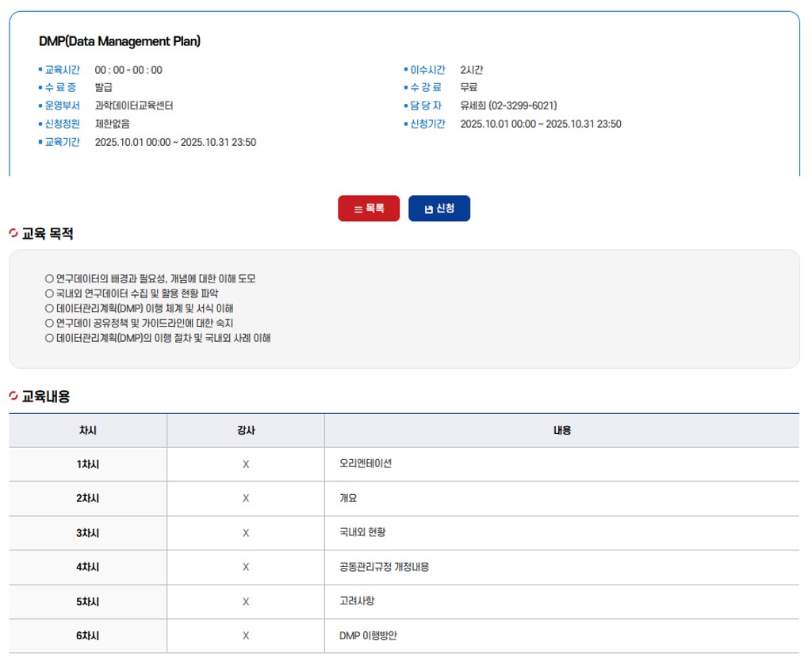The width and height of the screenshot is (812, 667).
Task: Click the save icon in the 신청 button
Action: click(x=429, y=209)
